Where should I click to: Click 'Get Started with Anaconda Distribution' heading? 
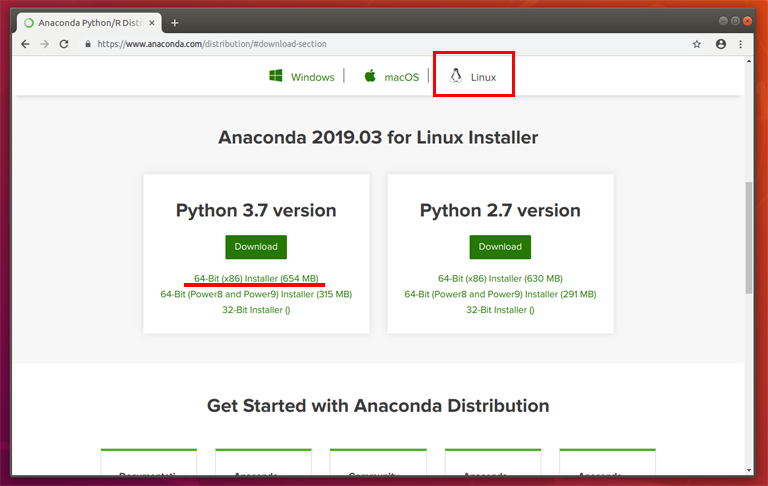click(x=378, y=406)
